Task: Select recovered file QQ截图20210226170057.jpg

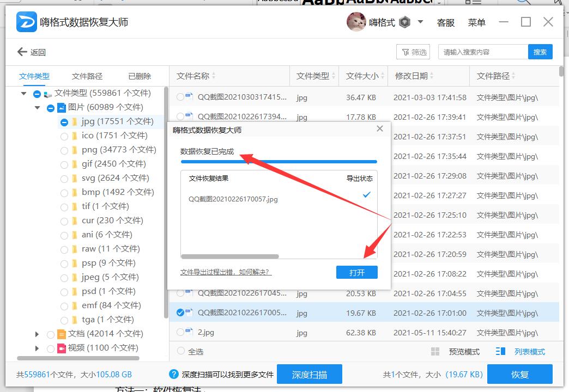Action: tap(233, 199)
